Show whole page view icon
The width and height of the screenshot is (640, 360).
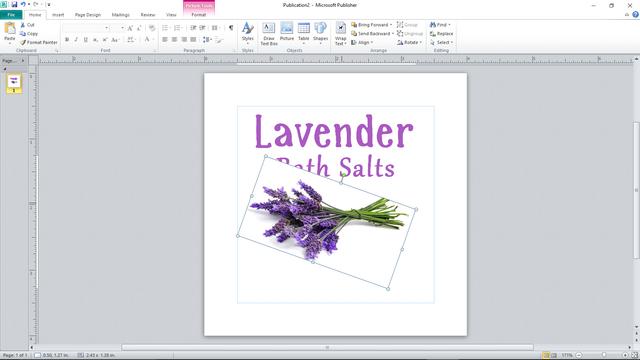pyautogui.click(x=634, y=356)
